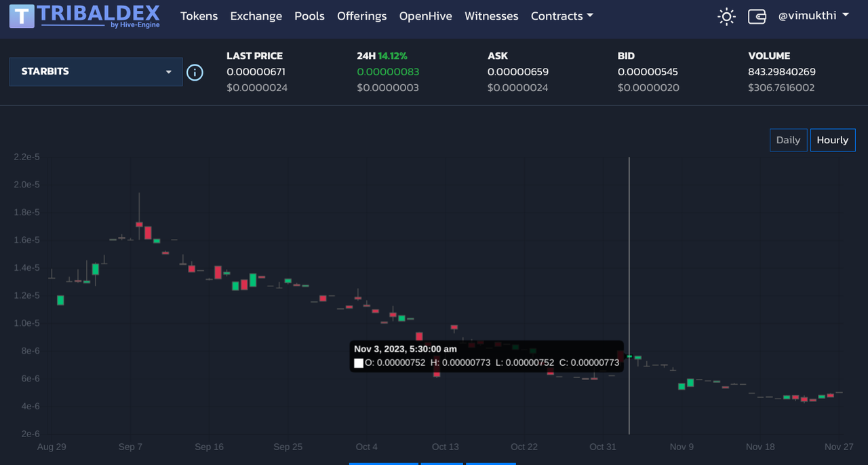This screenshot has height=465, width=868.
Task: Click the Aug 29 x-axis label
Action: pos(52,447)
